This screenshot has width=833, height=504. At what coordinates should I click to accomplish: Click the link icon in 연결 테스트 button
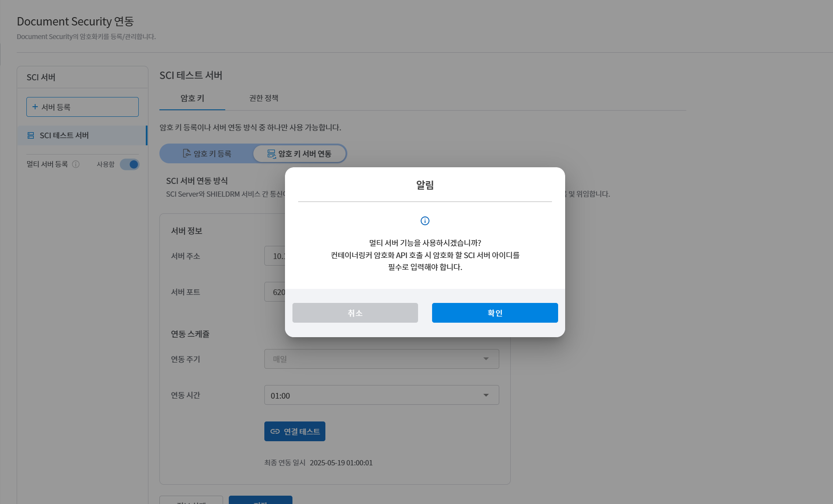[x=275, y=431]
